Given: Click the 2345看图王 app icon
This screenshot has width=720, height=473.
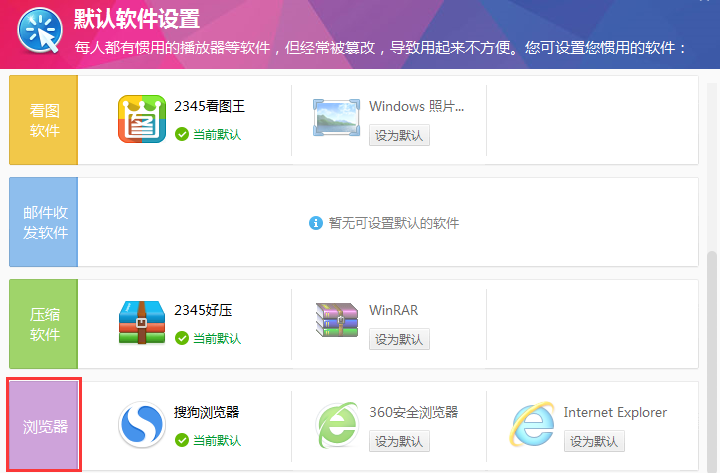Looking at the screenshot, I should click(x=142, y=119).
